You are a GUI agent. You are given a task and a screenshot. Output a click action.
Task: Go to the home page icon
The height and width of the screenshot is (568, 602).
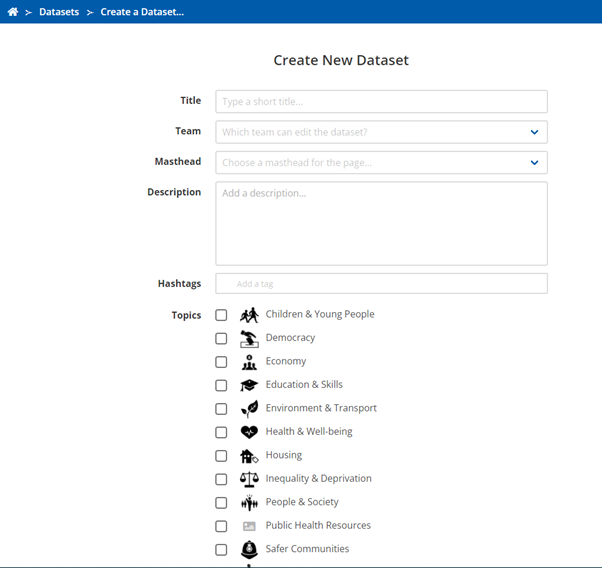click(13, 12)
